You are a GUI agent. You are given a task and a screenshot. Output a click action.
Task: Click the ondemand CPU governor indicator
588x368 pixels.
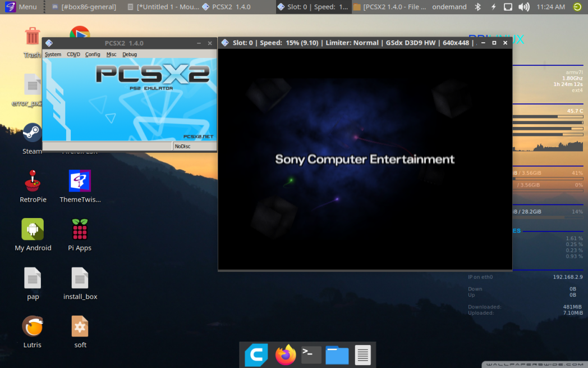tap(448, 7)
